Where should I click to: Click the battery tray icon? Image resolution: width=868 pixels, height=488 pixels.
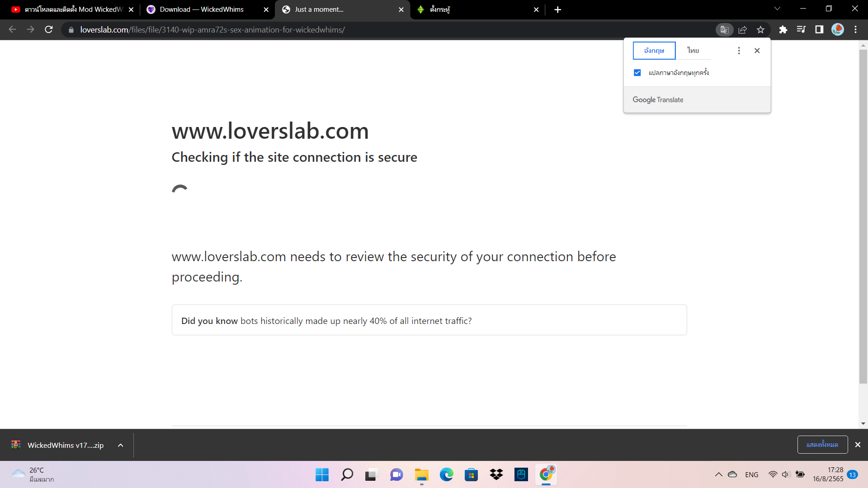point(800,474)
